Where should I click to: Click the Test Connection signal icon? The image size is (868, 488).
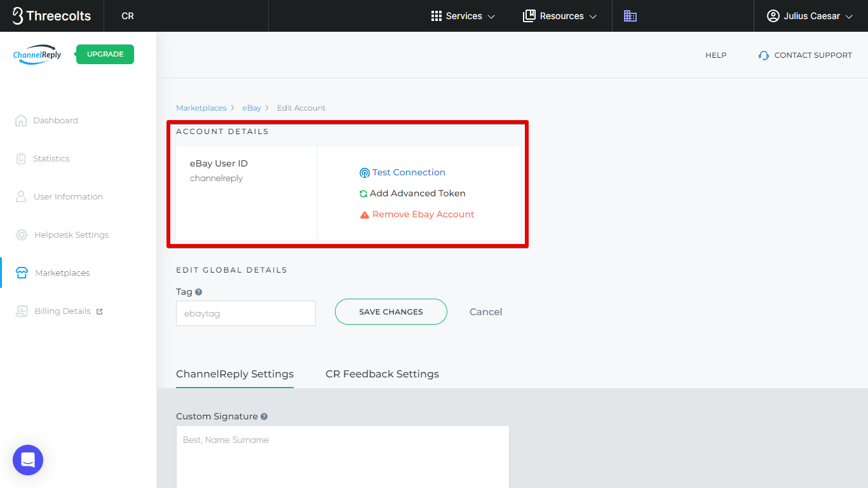pyautogui.click(x=364, y=173)
